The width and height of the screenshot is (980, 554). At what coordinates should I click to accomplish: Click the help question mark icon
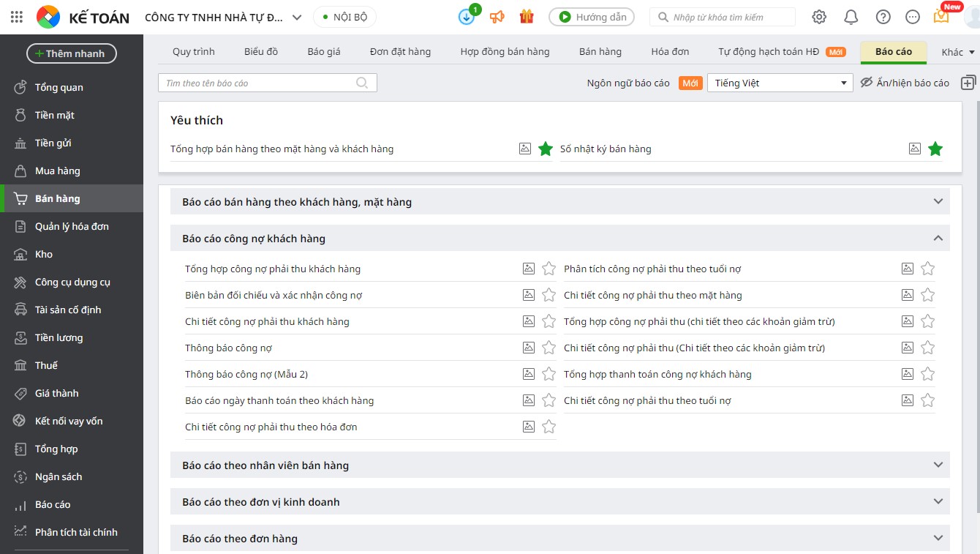[883, 17]
